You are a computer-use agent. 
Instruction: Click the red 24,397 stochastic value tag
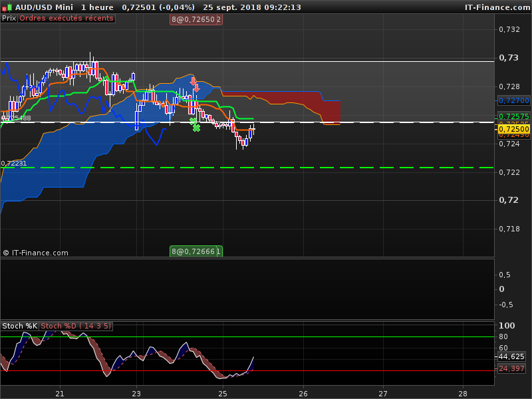click(x=511, y=368)
